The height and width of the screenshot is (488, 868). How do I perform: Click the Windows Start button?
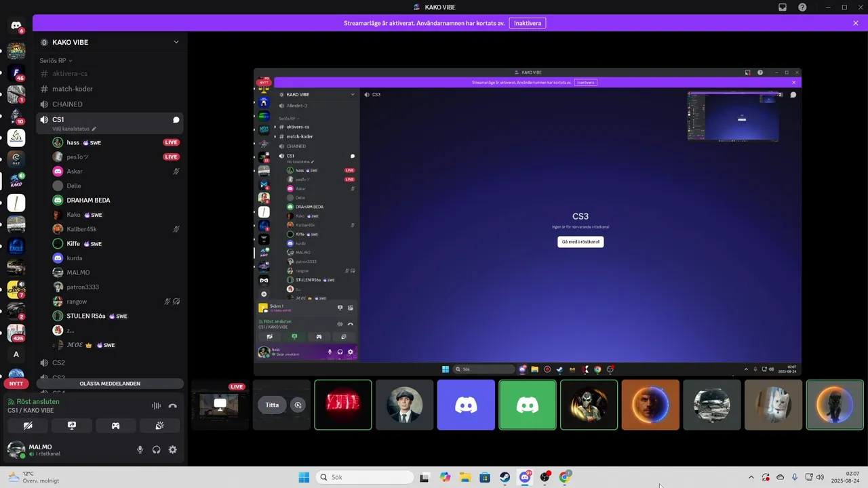click(x=304, y=477)
